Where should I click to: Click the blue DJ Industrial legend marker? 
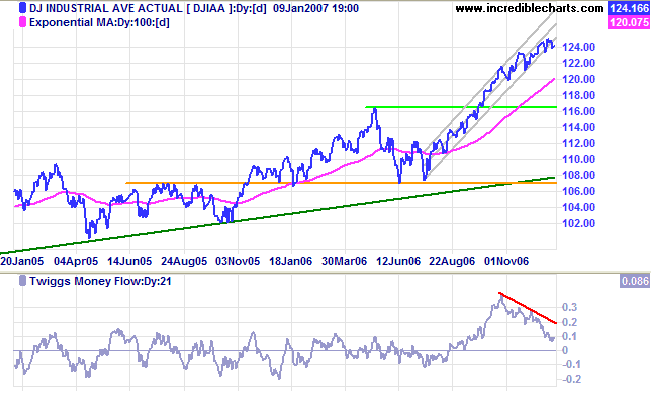click(x=22, y=8)
